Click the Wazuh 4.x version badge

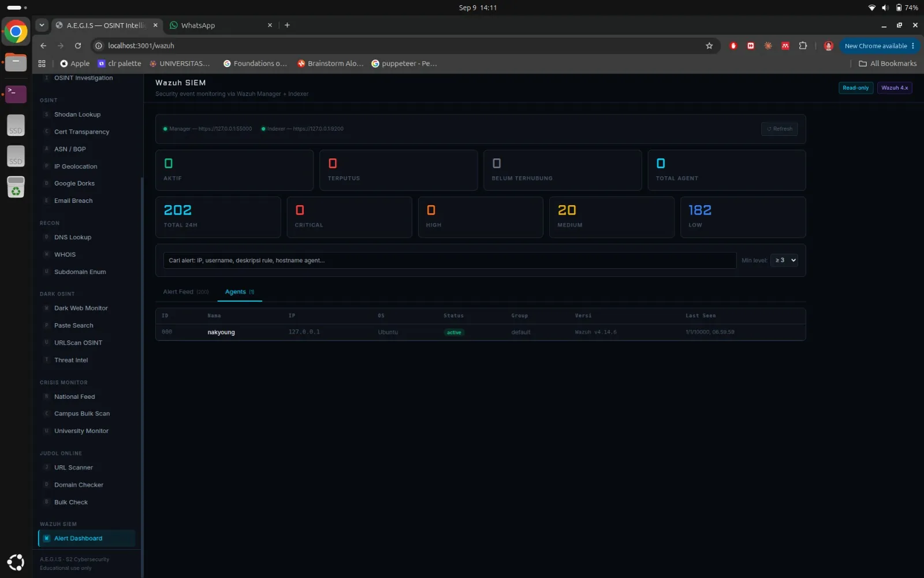[895, 88]
